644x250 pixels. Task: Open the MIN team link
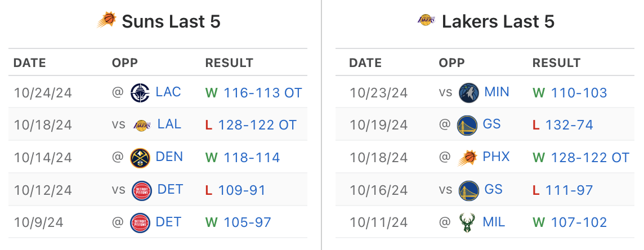[x=497, y=92]
